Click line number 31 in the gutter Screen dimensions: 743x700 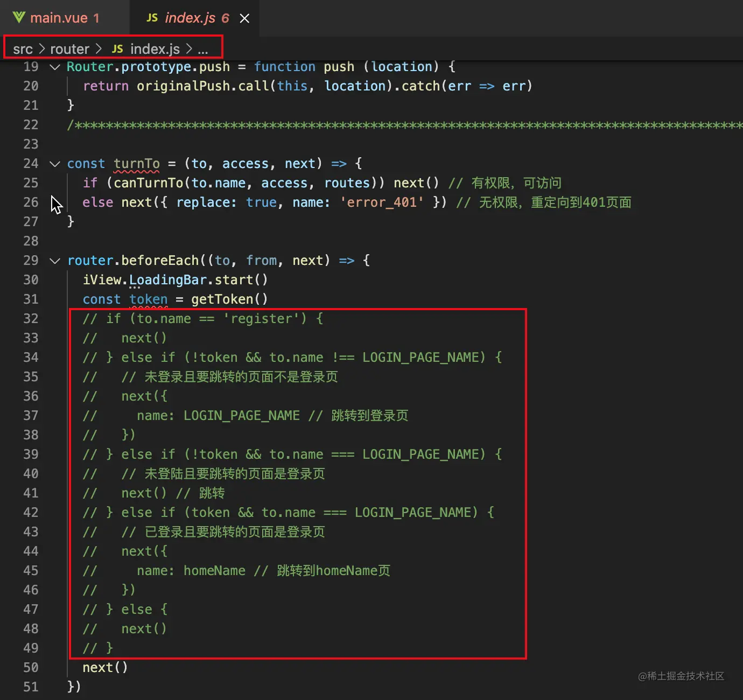click(31, 299)
